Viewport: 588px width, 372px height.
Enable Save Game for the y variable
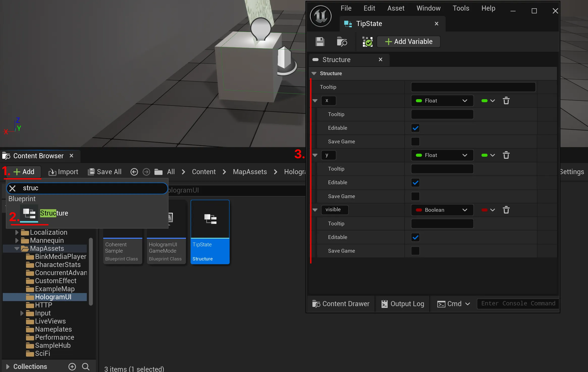coord(415,196)
